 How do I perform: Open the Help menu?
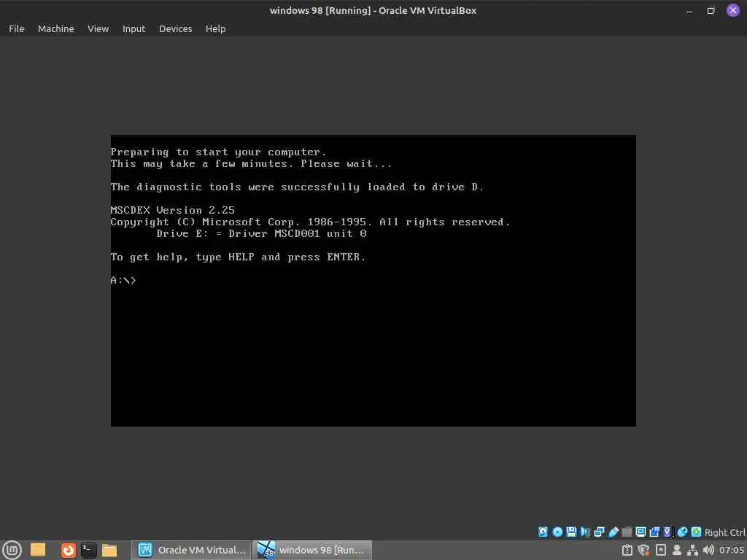tap(215, 28)
